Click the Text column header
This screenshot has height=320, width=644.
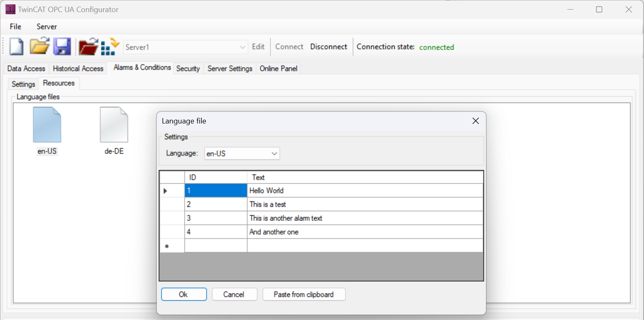[365, 177]
